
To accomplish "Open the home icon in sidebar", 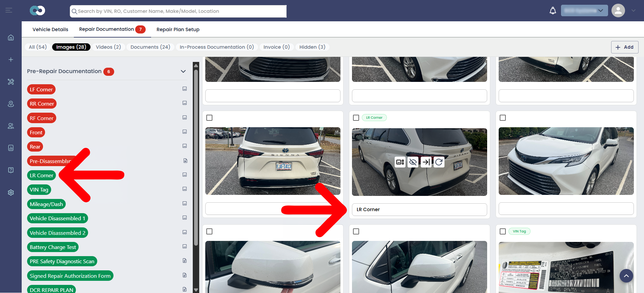I will coord(11,38).
